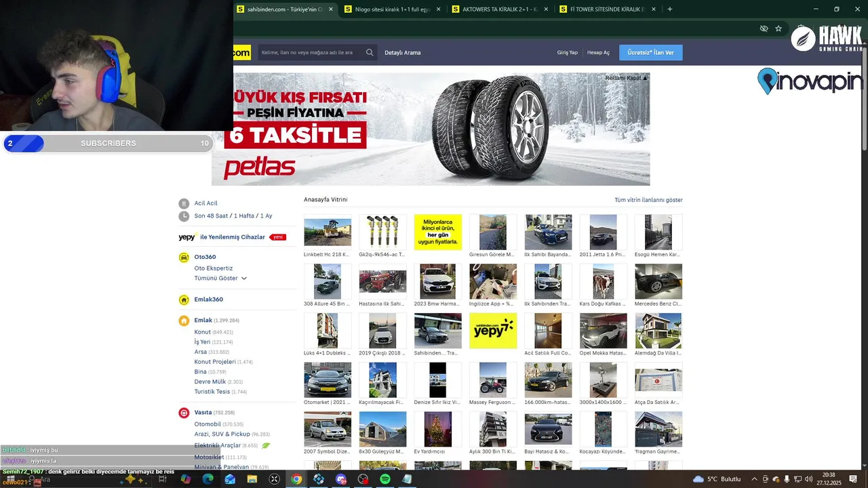Open the 308 Allure 45 Bin listing
The height and width of the screenshot is (488, 868).
(328, 281)
